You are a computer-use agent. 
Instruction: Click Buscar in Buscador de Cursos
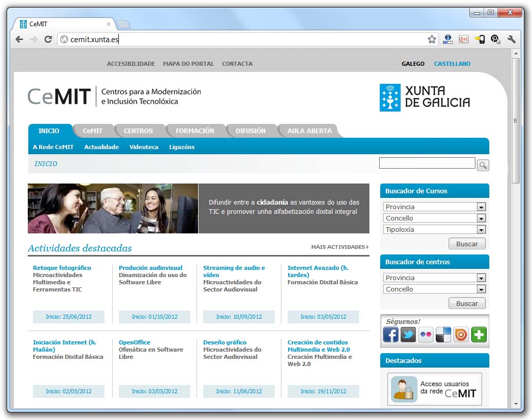point(467,244)
